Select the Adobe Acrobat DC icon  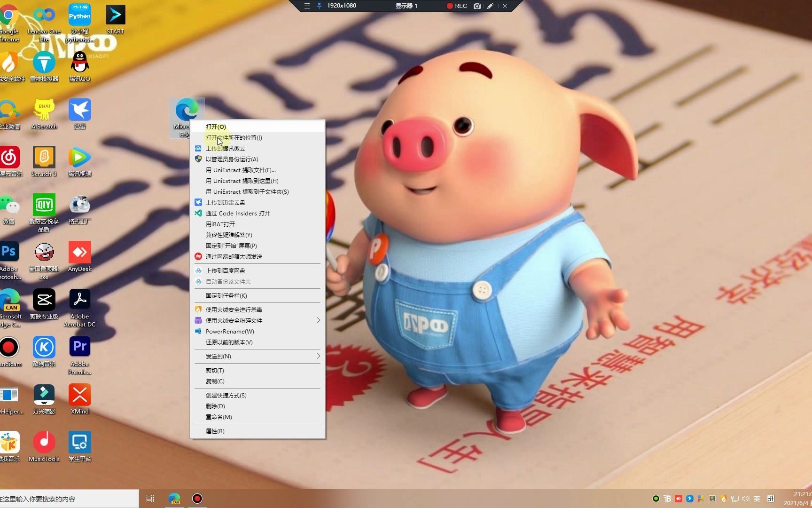click(80, 308)
